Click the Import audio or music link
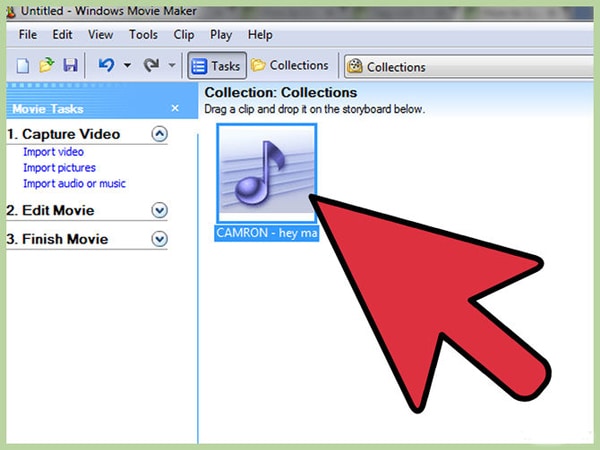 pyautogui.click(x=75, y=184)
